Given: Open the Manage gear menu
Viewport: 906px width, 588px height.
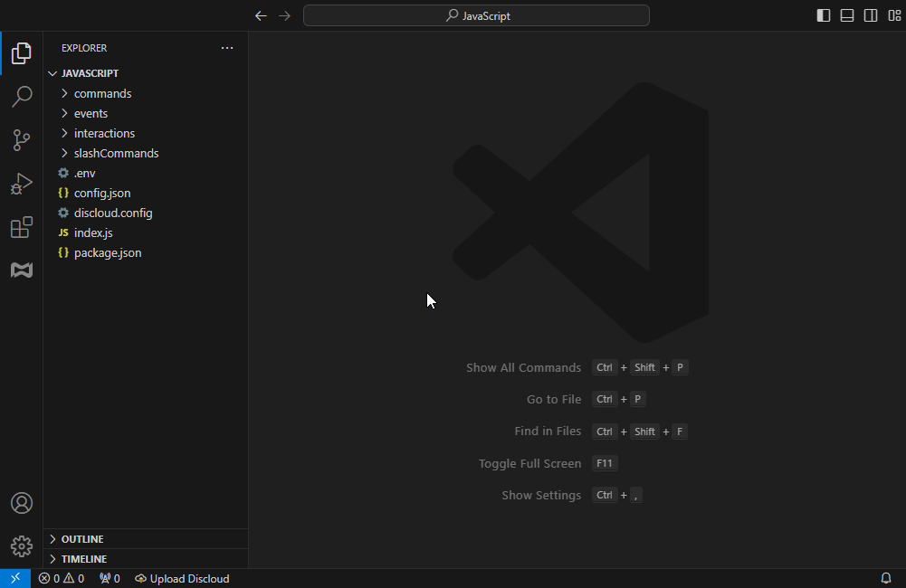Looking at the screenshot, I should click(22, 546).
